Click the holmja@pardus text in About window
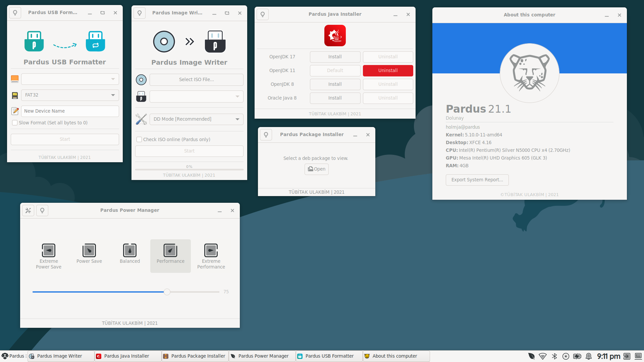 click(463, 127)
